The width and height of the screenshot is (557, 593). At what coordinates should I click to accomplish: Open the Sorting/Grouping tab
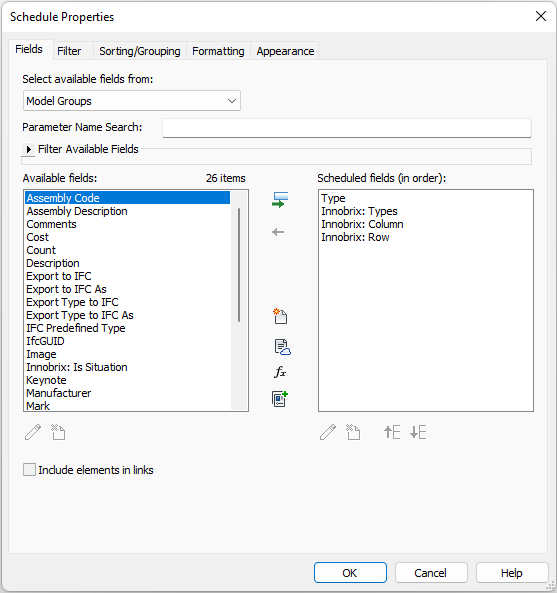[x=140, y=51]
